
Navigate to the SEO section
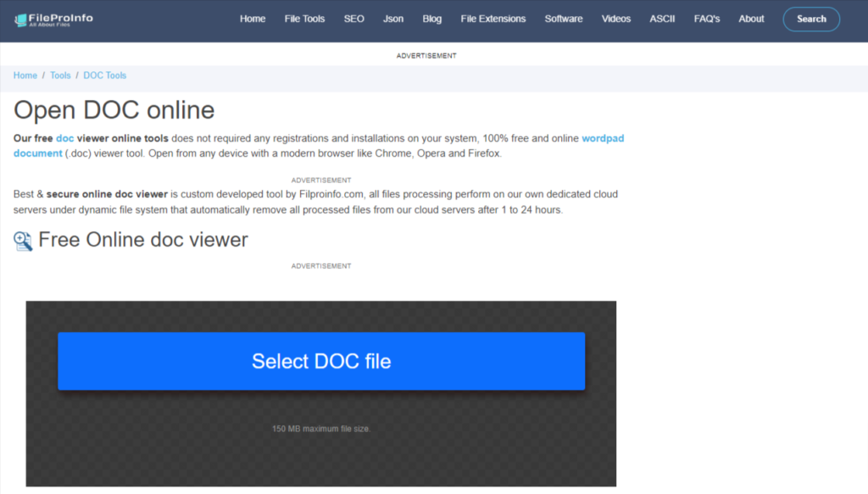pos(353,18)
